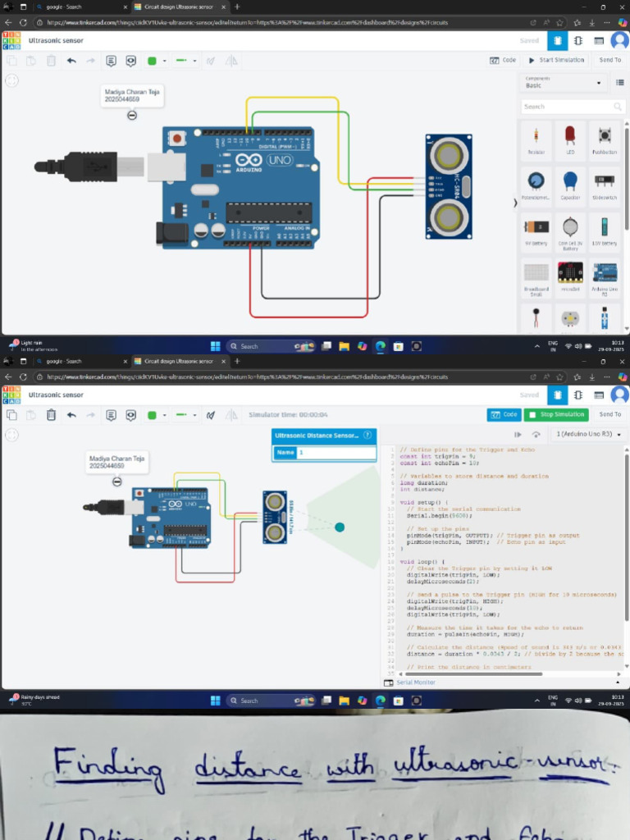Click Notes tool in the window with Start Simulation
The height and width of the screenshot is (840, 630).
coord(111,61)
